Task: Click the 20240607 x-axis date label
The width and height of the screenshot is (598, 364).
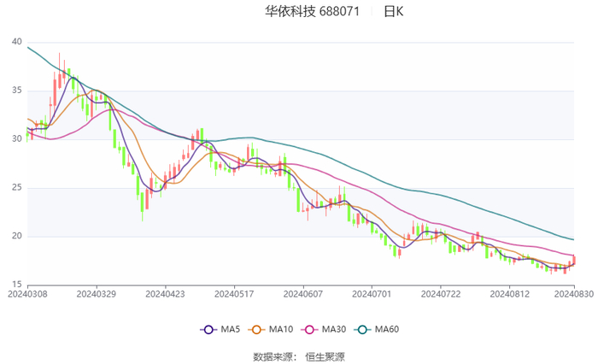Action: (303, 294)
